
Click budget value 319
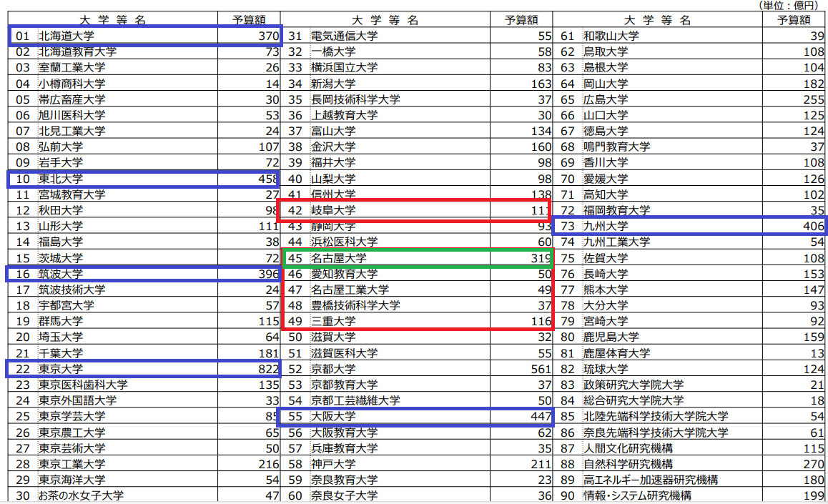pyautogui.click(x=541, y=258)
